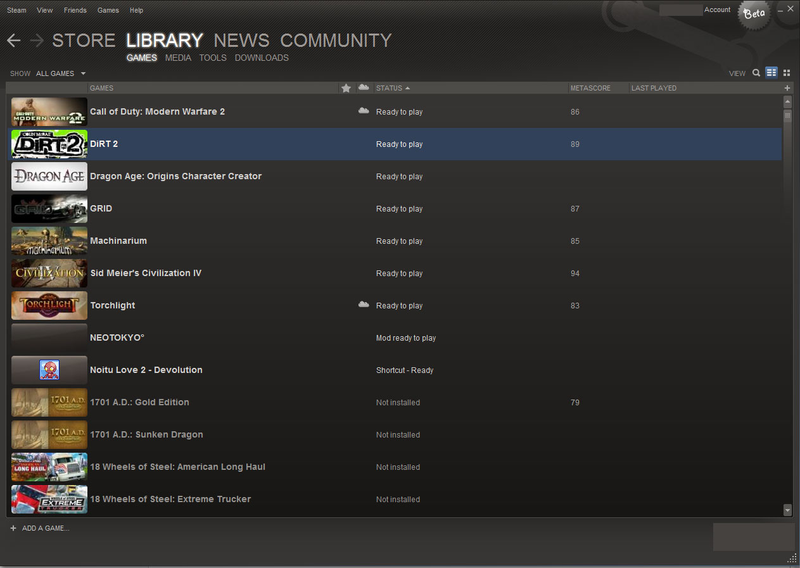
Task: Click cloud icon on Modern Warfare 2 row
Action: [363, 111]
